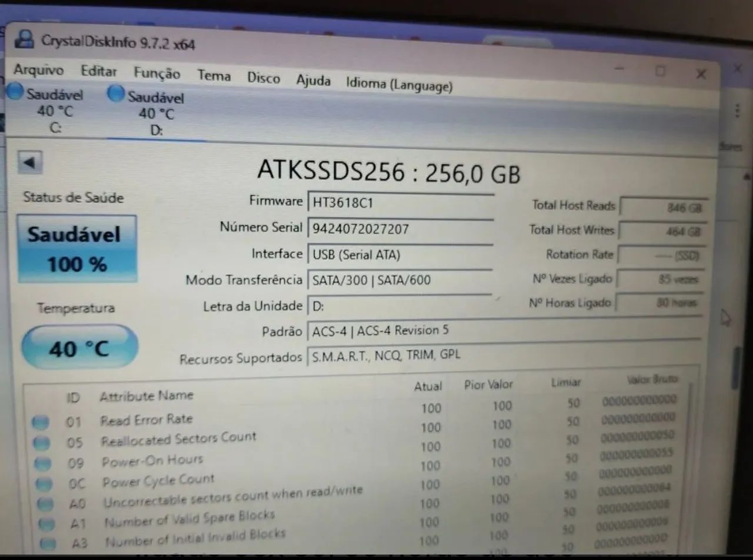Click the Interface field USB (Serial ATA)
This screenshot has height=560, width=753.
(399, 254)
